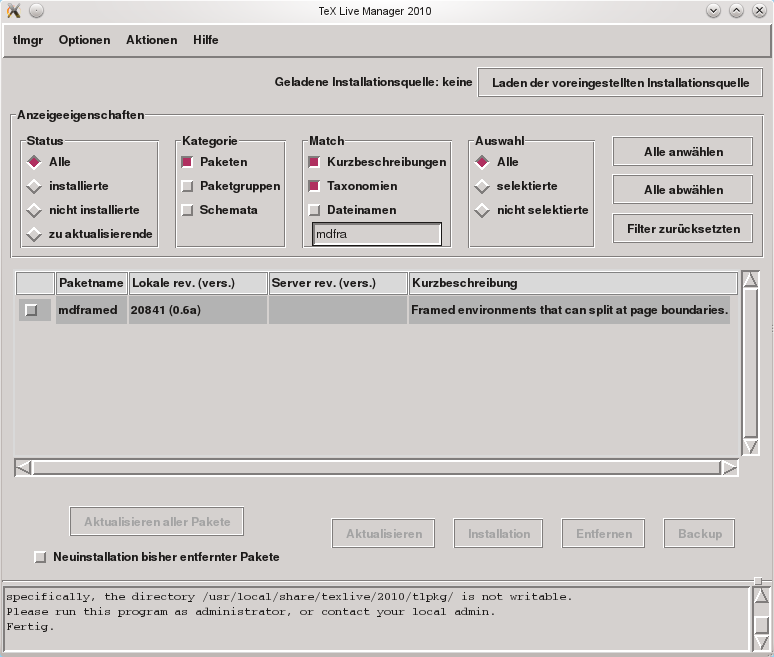Viewport: 774px width, 657px height.
Task: Click the round sticky button in title bar
Action: pyautogui.click(x=37, y=10)
